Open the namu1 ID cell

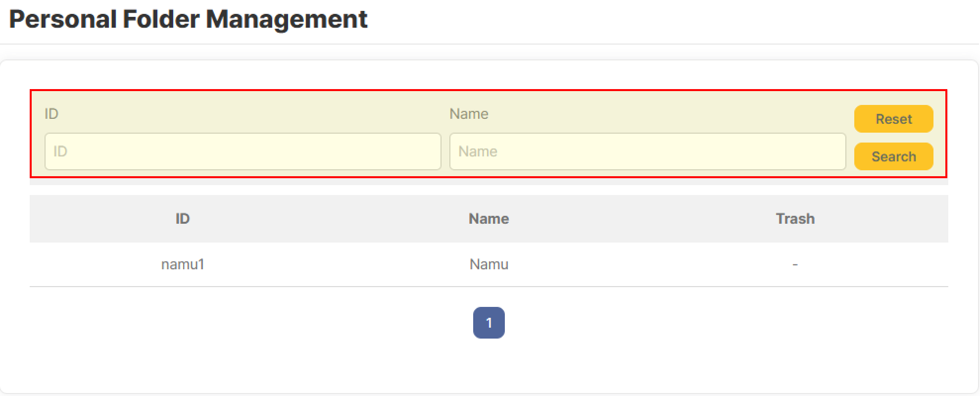click(183, 264)
